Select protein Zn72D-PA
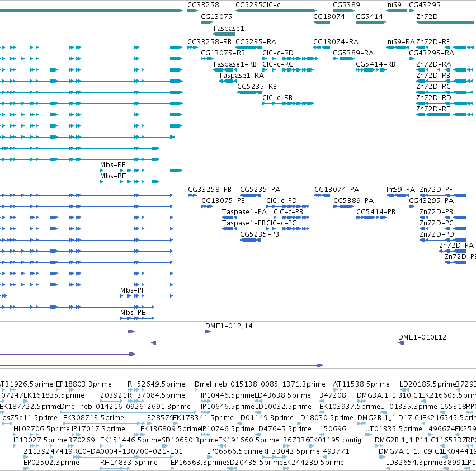Image resolution: width=476 pixels, height=471 pixels. coord(453,251)
